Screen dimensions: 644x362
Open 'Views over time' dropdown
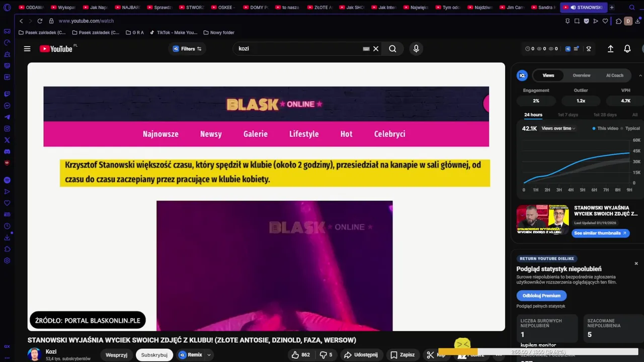558,128
